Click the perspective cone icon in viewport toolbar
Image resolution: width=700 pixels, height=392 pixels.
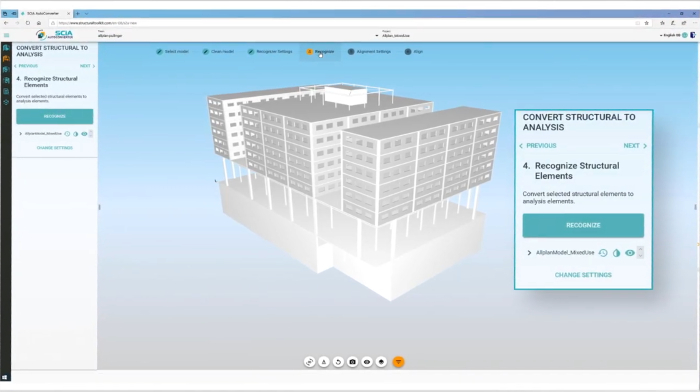point(324,362)
